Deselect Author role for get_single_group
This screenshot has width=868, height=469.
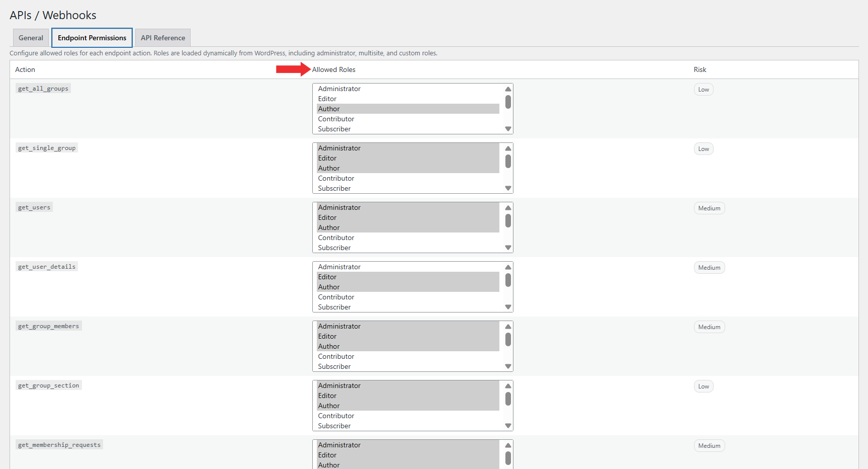click(329, 169)
